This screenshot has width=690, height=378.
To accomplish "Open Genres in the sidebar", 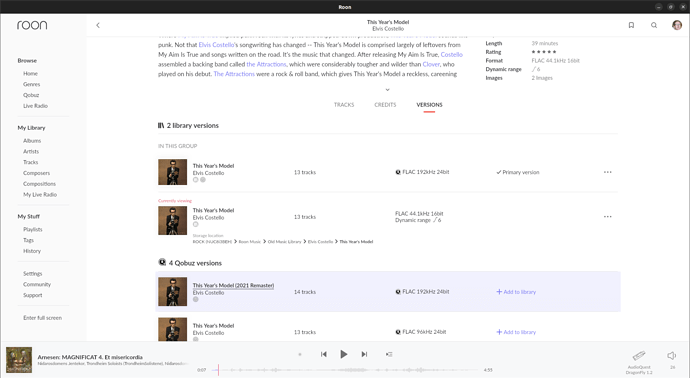I will (x=32, y=84).
